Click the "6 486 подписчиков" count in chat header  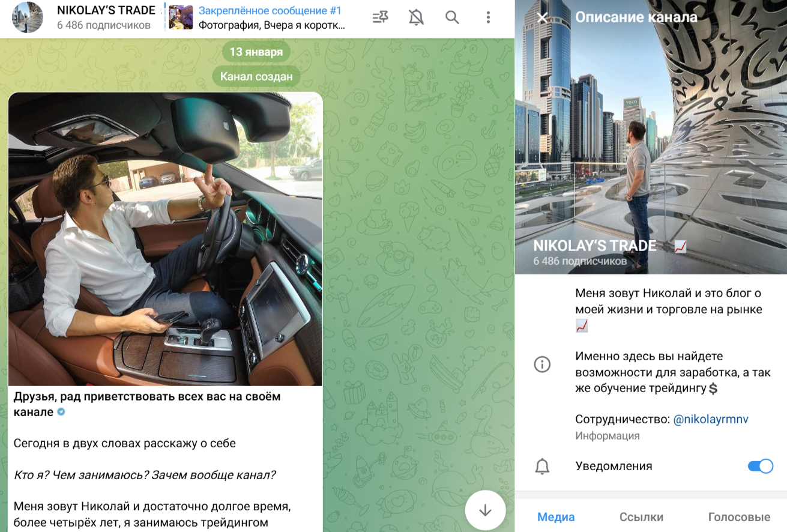pos(104,25)
